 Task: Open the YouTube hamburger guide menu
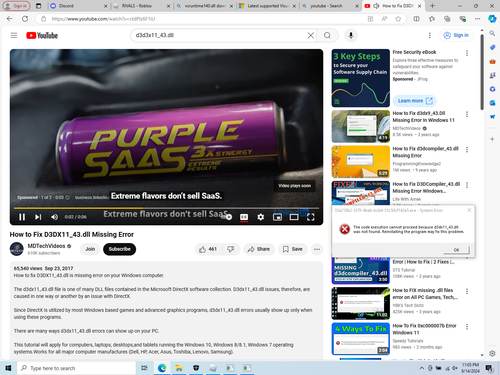(14, 35)
